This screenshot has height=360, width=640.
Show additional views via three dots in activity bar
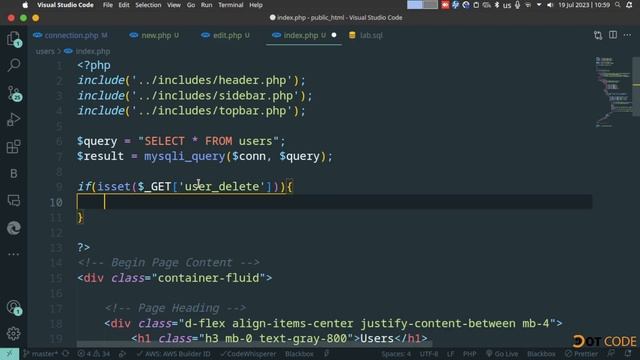tap(14, 254)
